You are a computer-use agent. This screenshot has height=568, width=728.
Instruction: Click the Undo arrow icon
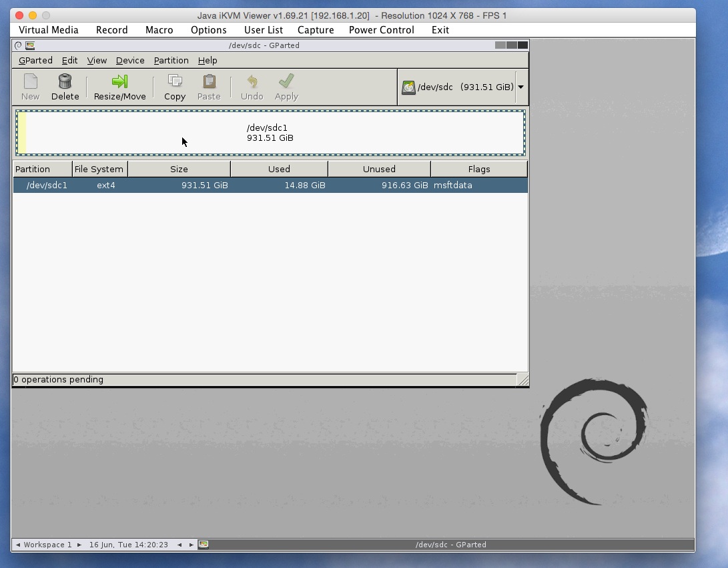pos(252,81)
